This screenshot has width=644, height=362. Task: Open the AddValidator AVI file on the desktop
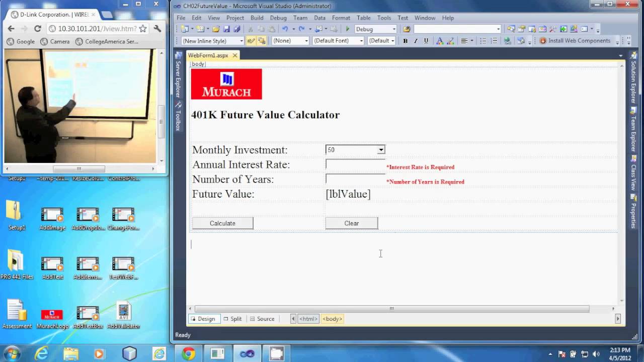(x=123, y=316)
